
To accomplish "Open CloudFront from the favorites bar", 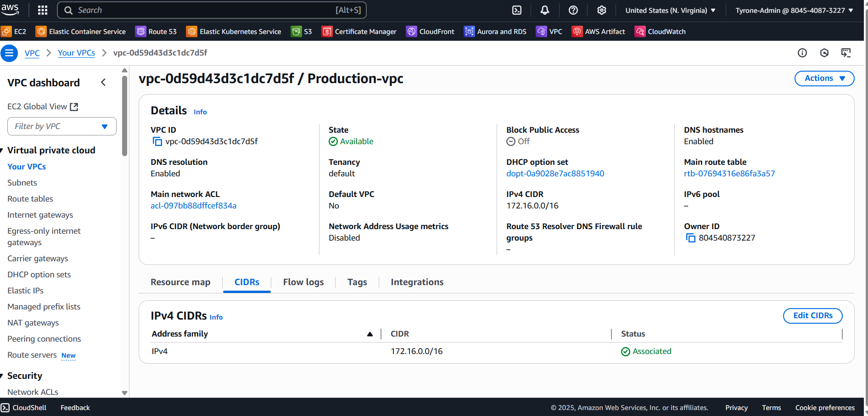I will tap(430, 31).
